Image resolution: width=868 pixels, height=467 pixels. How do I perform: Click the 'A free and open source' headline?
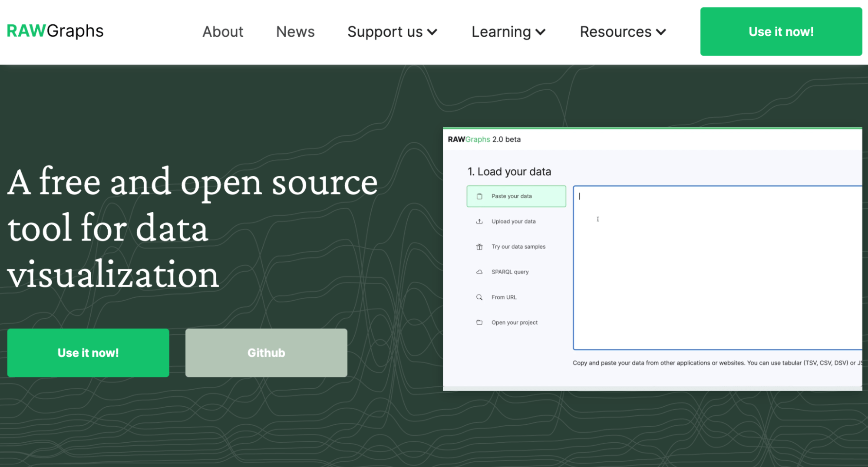click(x=192, y=227)
